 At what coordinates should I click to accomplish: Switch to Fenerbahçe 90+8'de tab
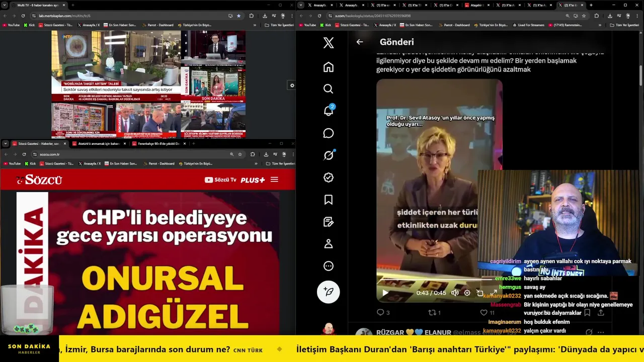click(159, 143)
